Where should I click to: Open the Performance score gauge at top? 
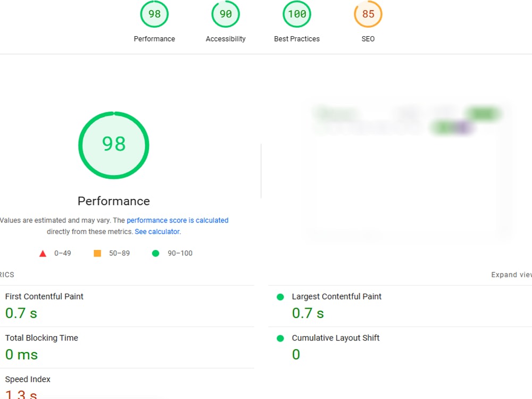tap(154, 14)
